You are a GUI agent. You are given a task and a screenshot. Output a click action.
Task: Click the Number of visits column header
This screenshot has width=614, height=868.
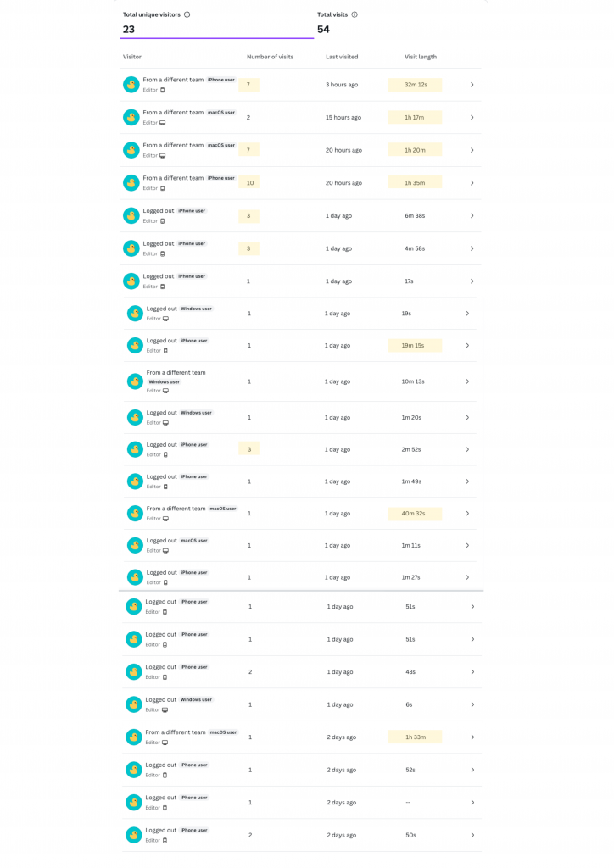(270, 57)
